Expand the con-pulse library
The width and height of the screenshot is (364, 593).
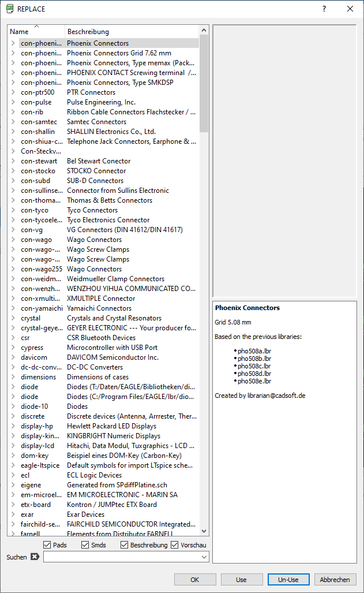pos(13,102)
